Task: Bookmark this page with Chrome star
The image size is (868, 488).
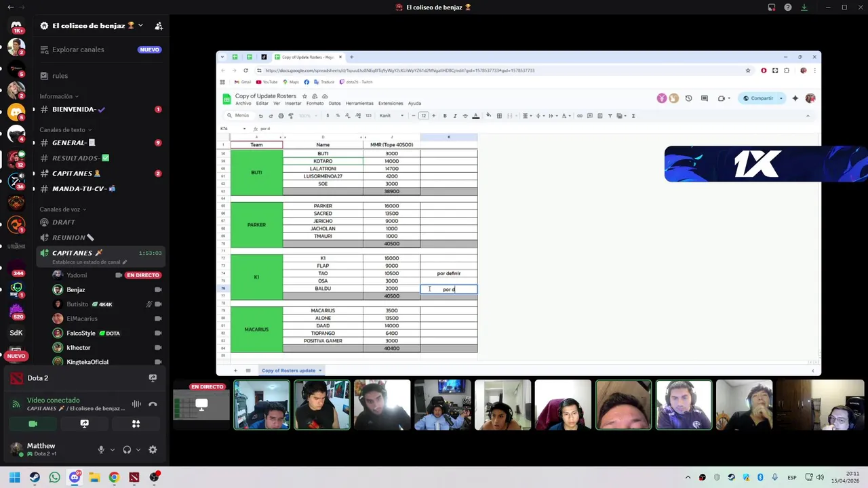Action: [748, 70]
